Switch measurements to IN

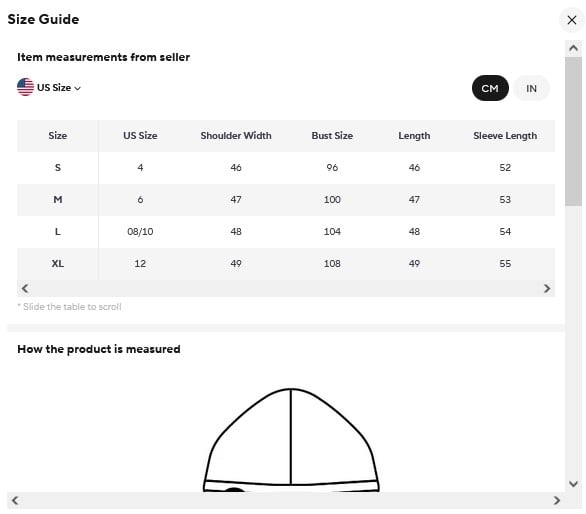(531, 88)
